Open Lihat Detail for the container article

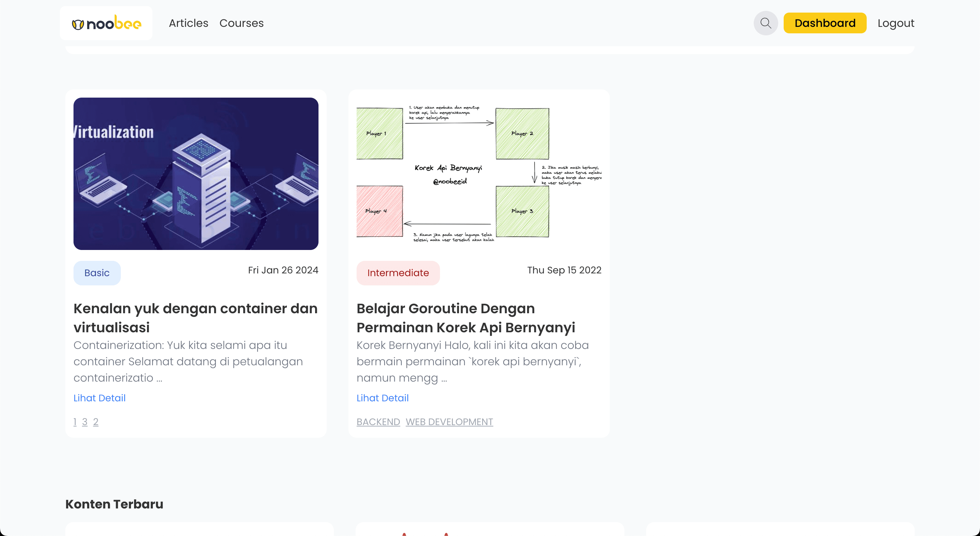[99, 398]
